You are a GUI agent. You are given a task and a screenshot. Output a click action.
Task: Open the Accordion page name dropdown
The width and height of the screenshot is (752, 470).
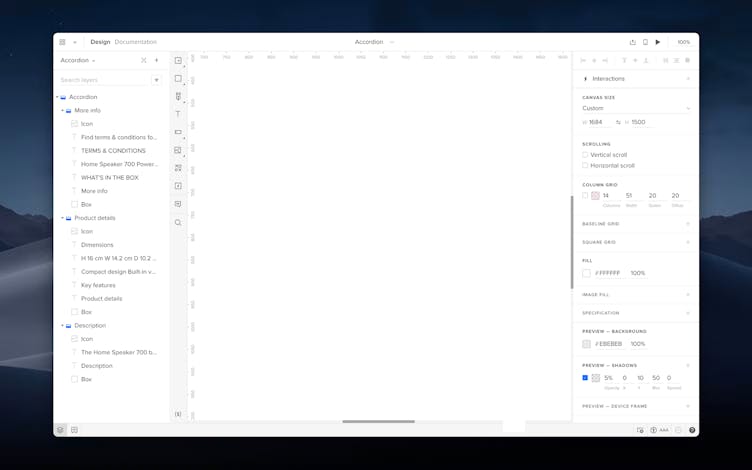[78, 60]
